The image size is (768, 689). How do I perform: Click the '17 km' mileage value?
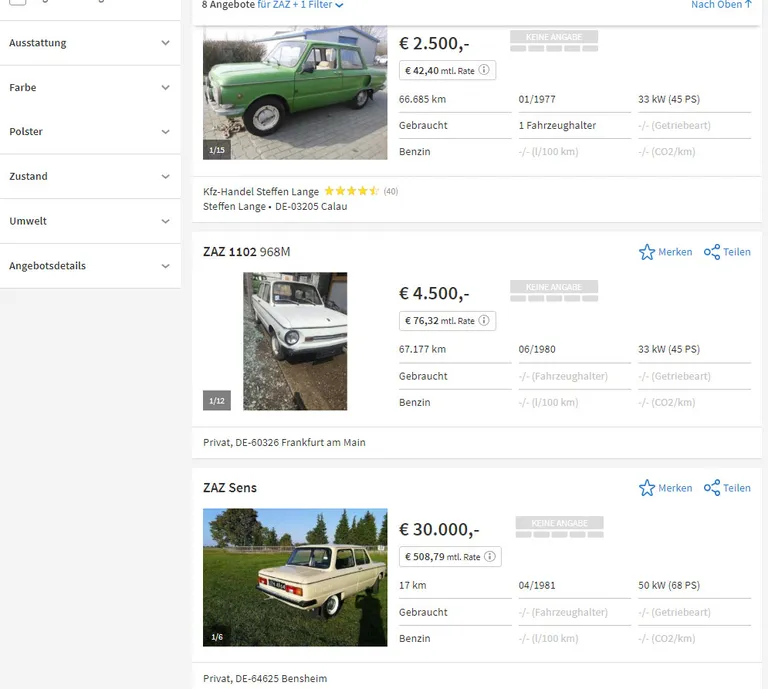tap(412, 585)
